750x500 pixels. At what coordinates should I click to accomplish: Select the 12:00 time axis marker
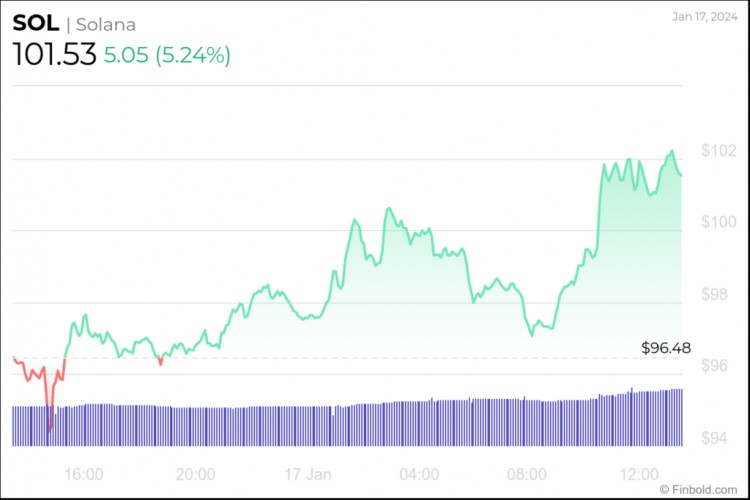pos(640,473)
